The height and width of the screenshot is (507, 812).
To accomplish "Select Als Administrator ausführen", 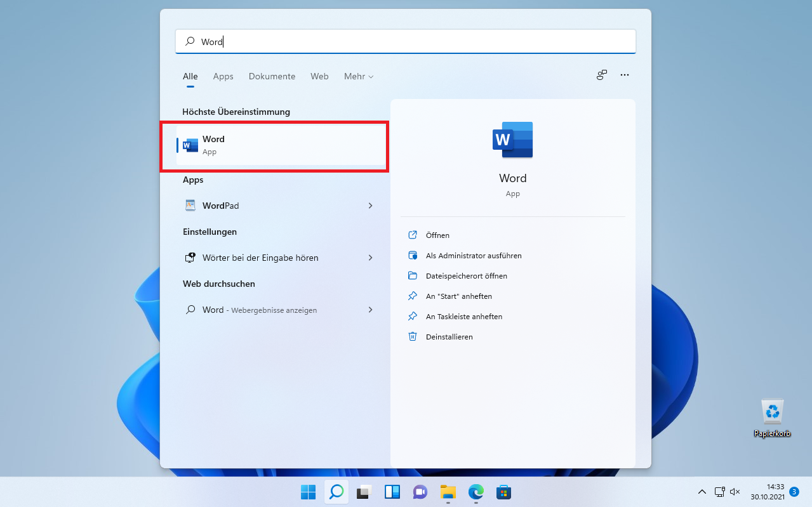I will [x=473, y=256].
